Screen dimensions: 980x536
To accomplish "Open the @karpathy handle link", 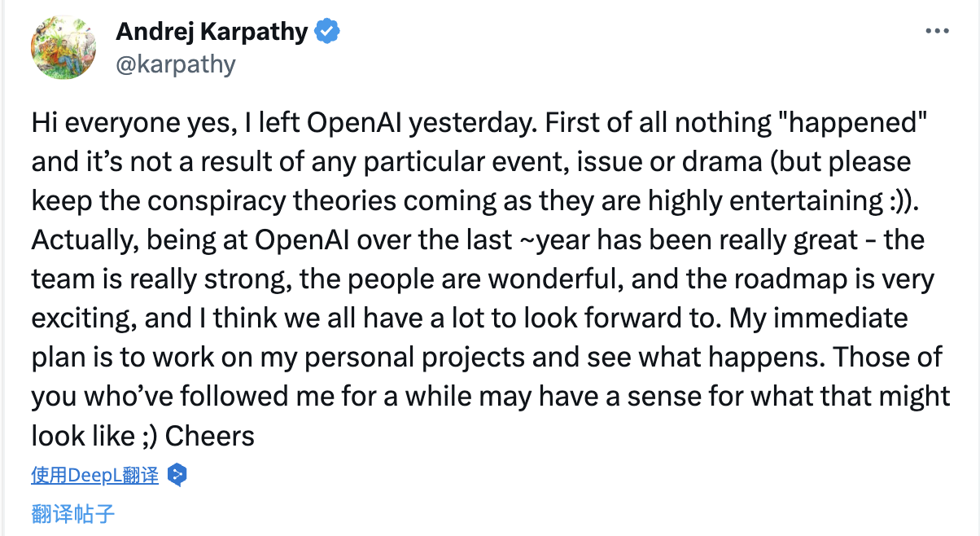I will [x=176, y=64].
